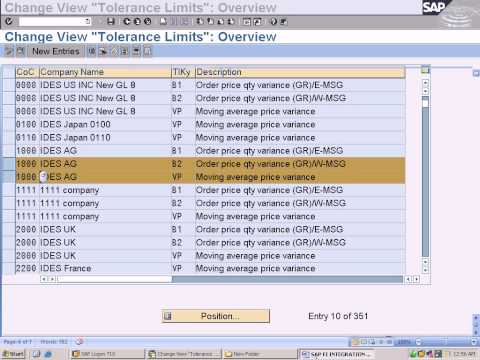The width and height of the screenshot is (480, 360).
Task: Click the Copy As icon
Action: (x=92, y=51)
